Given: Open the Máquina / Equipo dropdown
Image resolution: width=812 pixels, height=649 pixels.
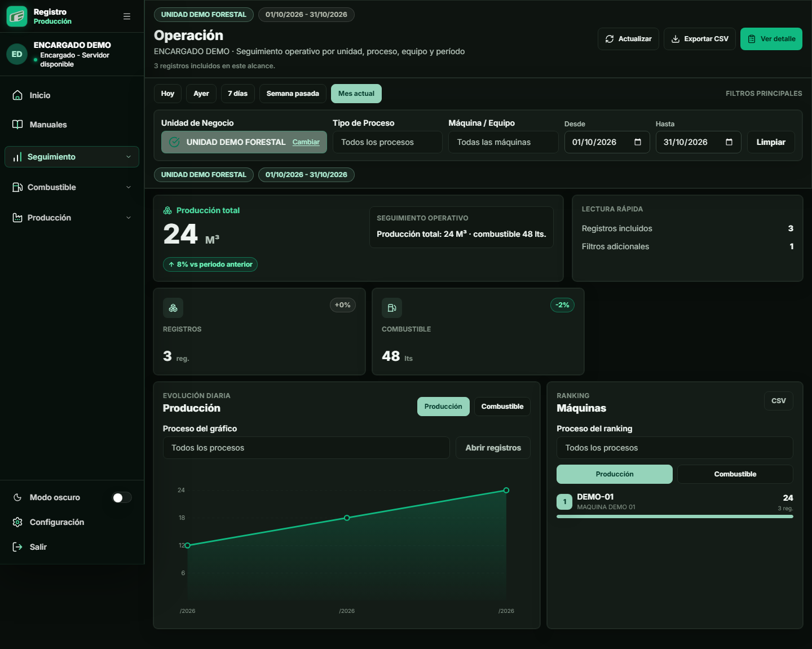Looking at the screenshot, I should pos(504,142).
